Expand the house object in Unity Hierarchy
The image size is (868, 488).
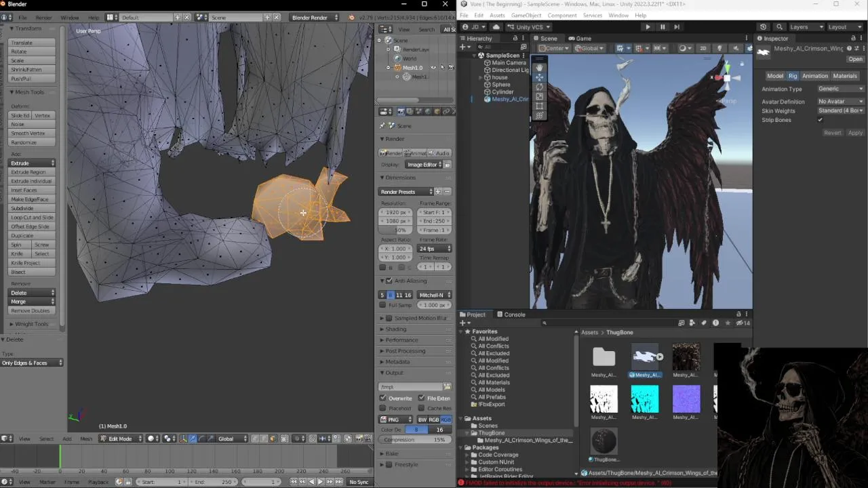point(480,77)
